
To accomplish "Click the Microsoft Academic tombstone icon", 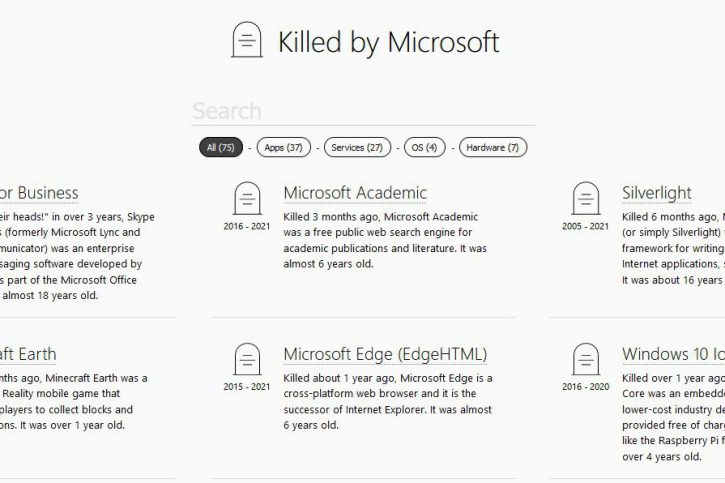I will (x=247, y=200).
